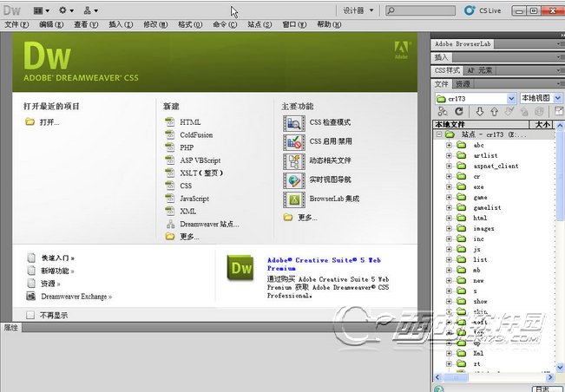
Task: Click the 动态相关文件 feature icon
Action: click(x=294, y=161)
